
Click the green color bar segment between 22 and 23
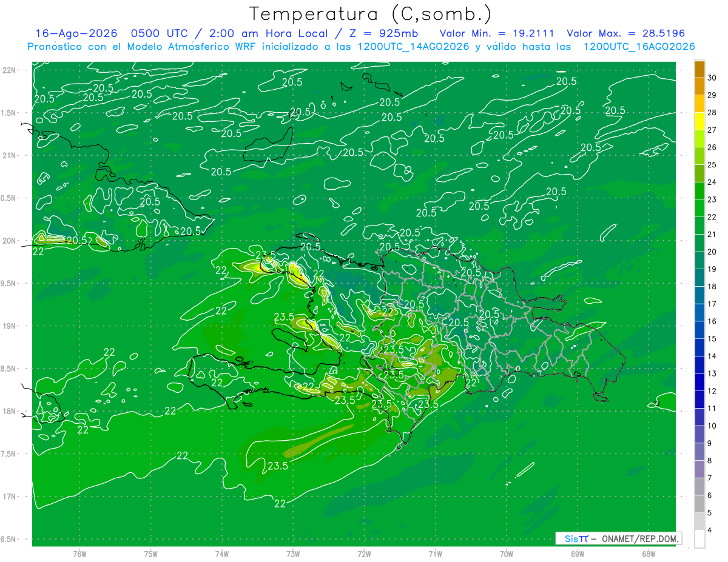[699, 208]
